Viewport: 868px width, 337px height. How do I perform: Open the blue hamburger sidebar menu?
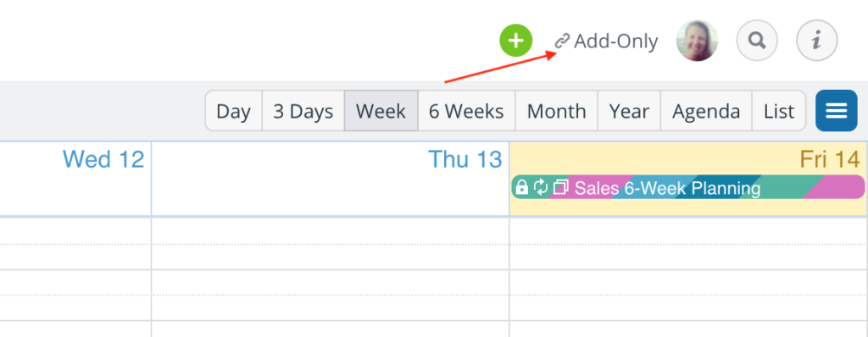[x=837, y=111]
